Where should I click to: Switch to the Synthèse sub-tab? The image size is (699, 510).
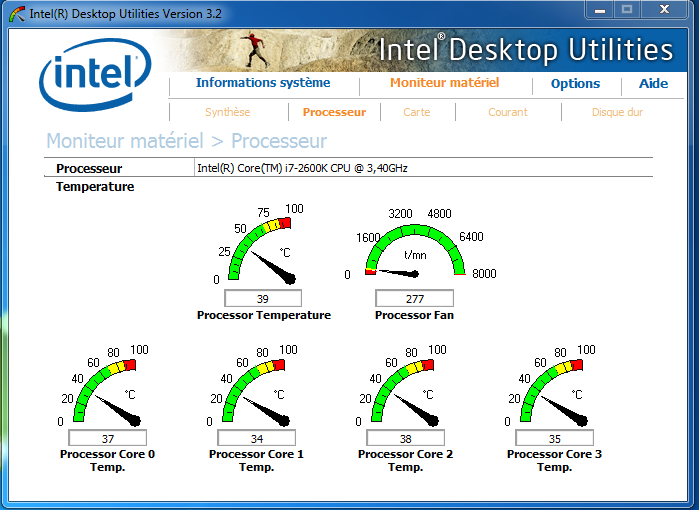(x=227, y=112)
